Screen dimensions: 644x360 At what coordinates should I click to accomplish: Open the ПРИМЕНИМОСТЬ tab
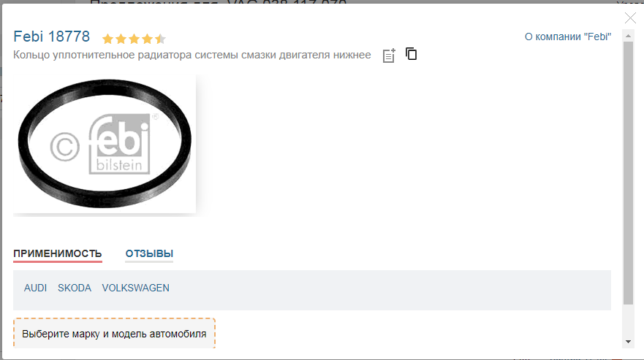[58, 253]
